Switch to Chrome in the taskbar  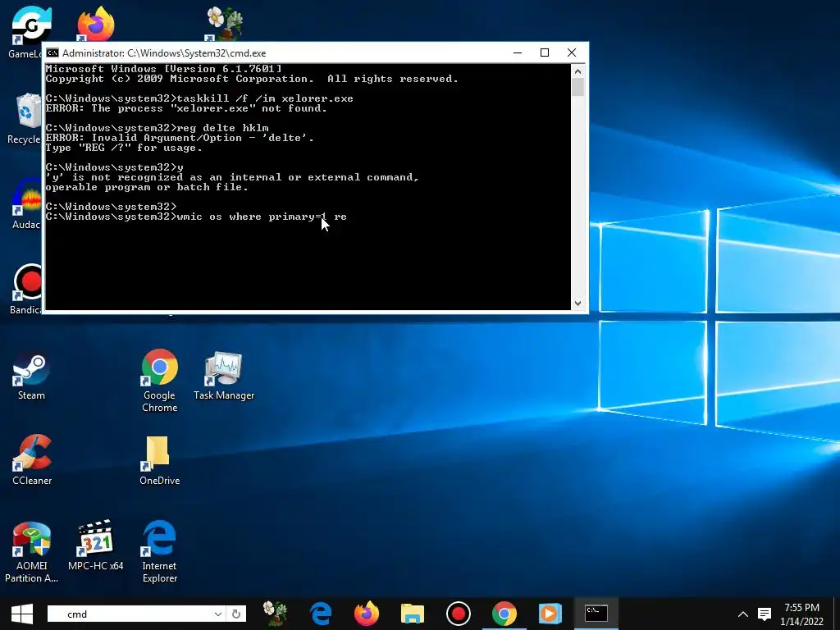[504, 614]
